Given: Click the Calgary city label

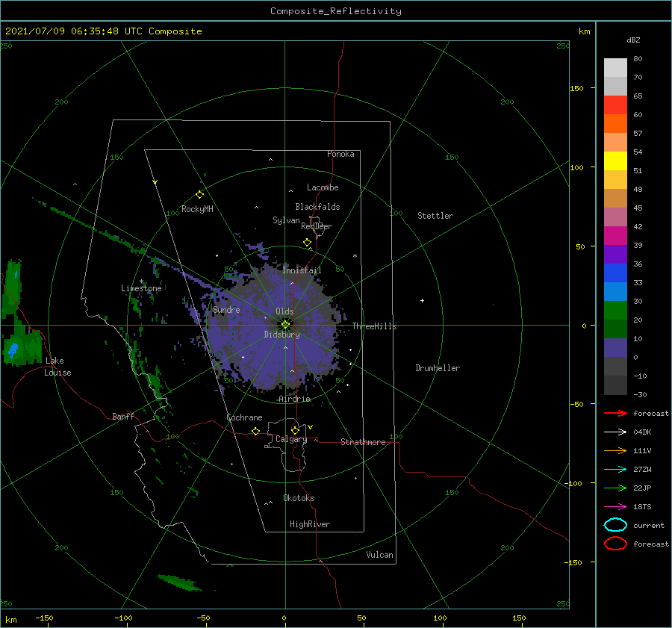Looking at the screenshot, I should tap(291, 439).
